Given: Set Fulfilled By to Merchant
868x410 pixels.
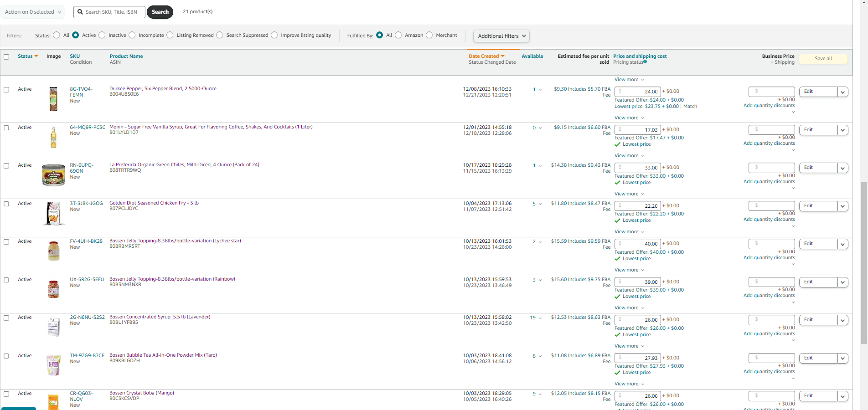Looking at the screenshot, I should coord(429,35).
